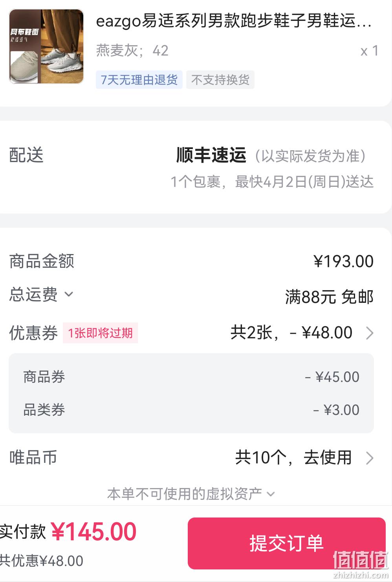Viewport: 392px width, 582px height.
Task: Open the eazgo running shoes product title
Action: point(234,21)
